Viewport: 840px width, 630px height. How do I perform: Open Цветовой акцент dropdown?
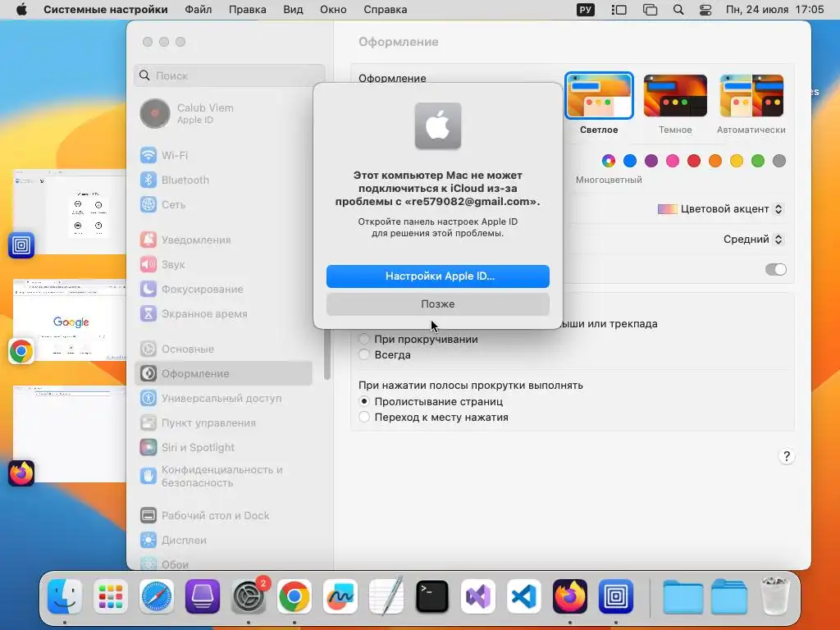coord(720,209)
